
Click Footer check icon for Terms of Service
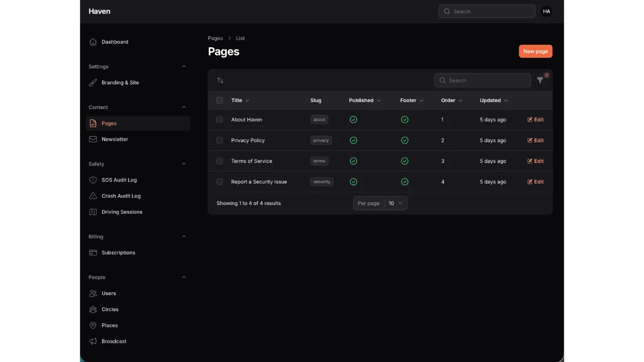pos(405,161)
